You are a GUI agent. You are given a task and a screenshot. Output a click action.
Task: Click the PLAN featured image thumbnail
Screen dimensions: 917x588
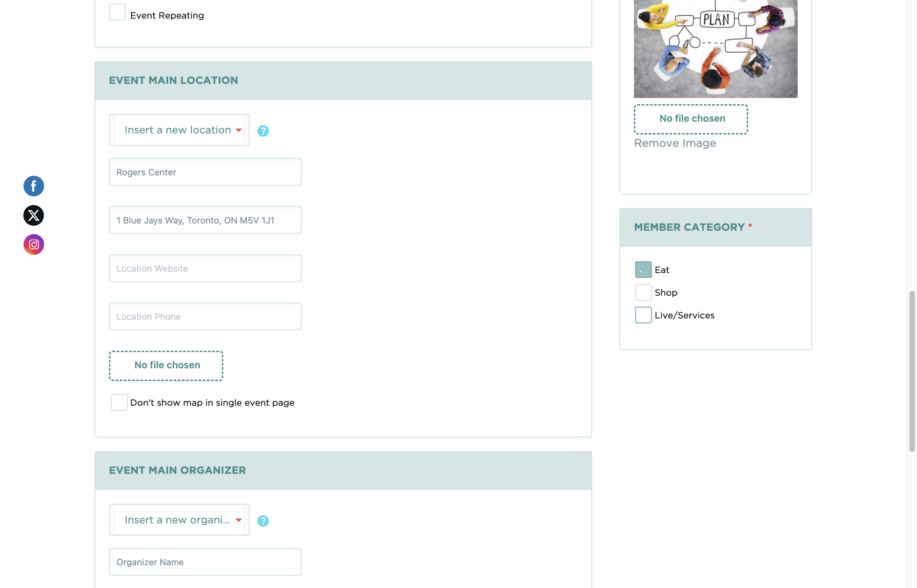pos(716,49)
